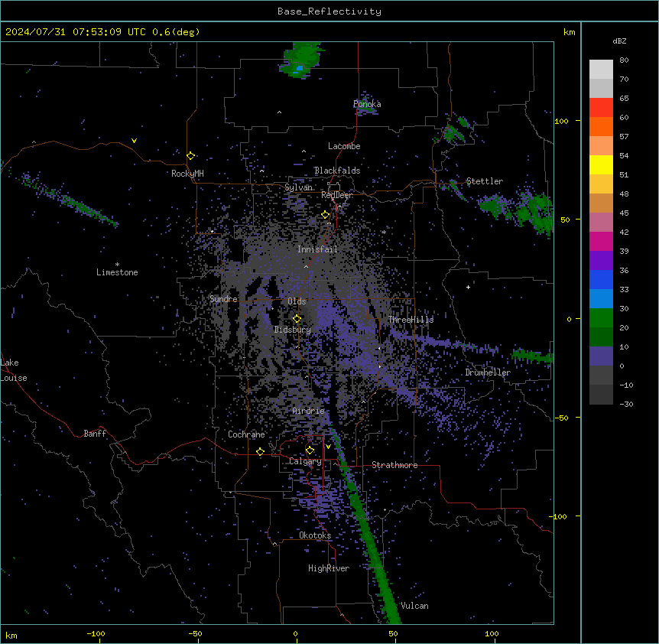The width and height of the screenshot is (659, 644).
Task: Click the Calgary city label
Action: pos(305,461)
